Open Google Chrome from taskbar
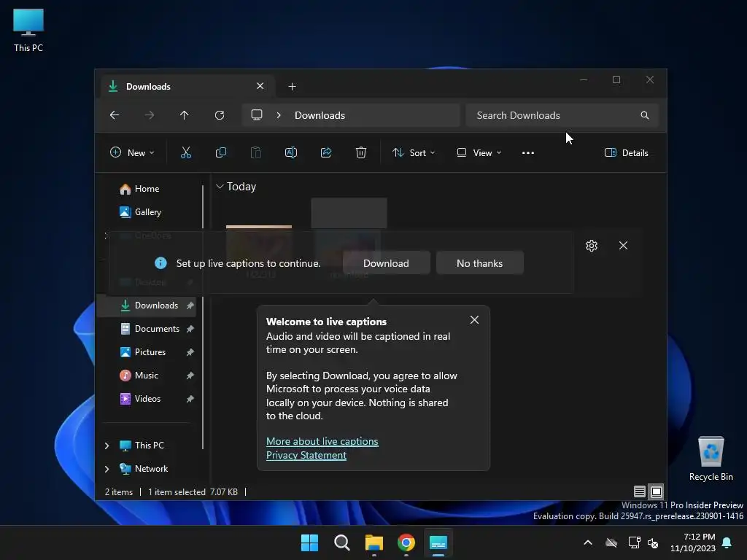Viewport: 747px width, 560px height. (x=406, y=542)
